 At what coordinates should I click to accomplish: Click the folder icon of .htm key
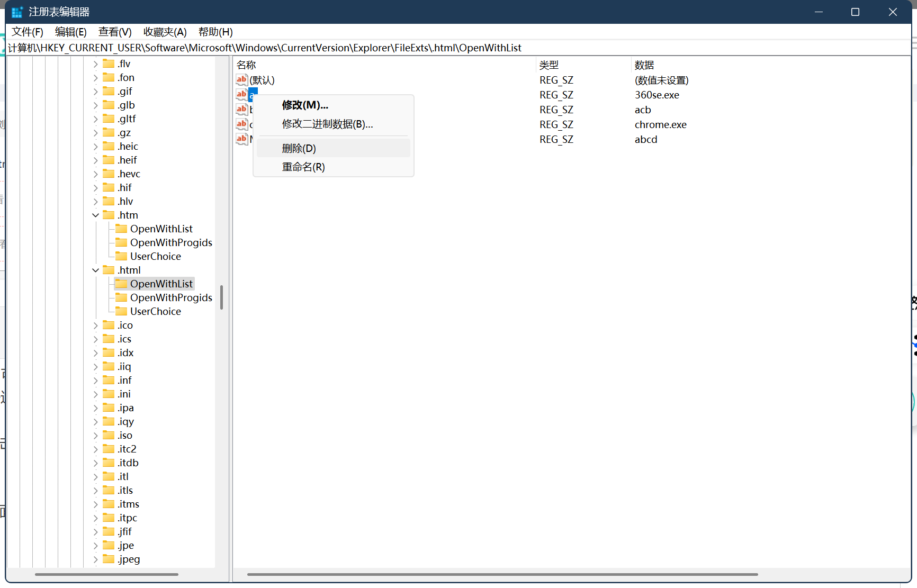[109, 215]
